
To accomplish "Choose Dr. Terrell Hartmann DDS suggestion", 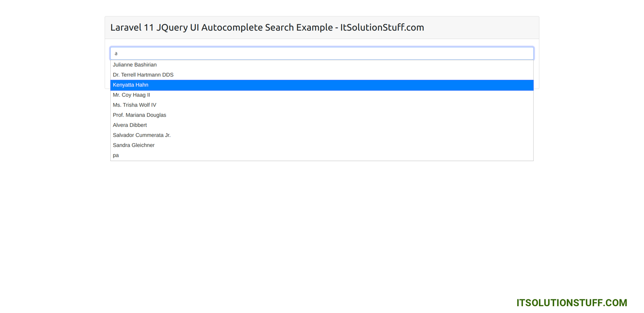I will tap(143, 75).
